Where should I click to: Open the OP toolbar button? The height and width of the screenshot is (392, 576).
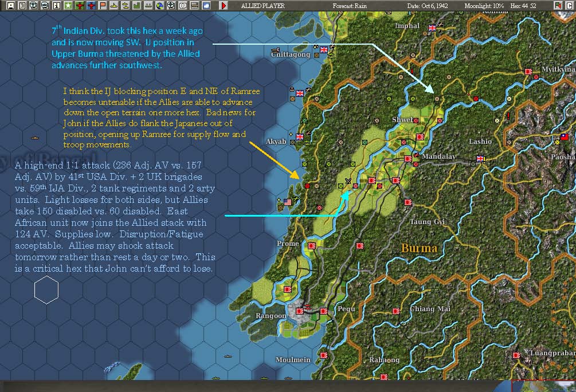(183, 6)
